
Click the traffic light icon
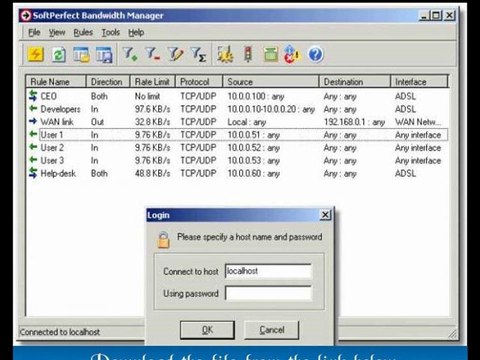[248, 54]
